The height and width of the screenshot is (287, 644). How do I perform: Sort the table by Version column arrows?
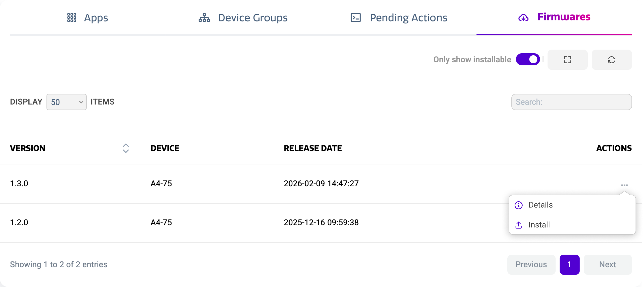click(126, 148)
